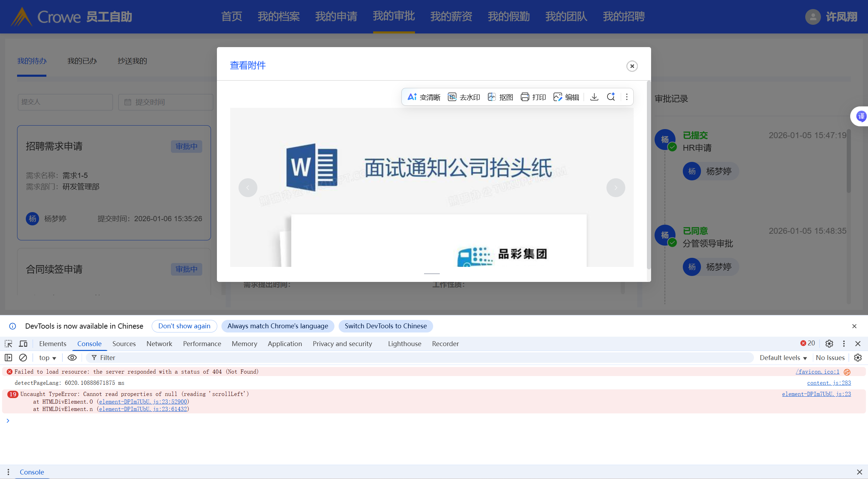Clear console with the ban icon
The width and height of the screenshot is (868, 479).
pos(23,358)
